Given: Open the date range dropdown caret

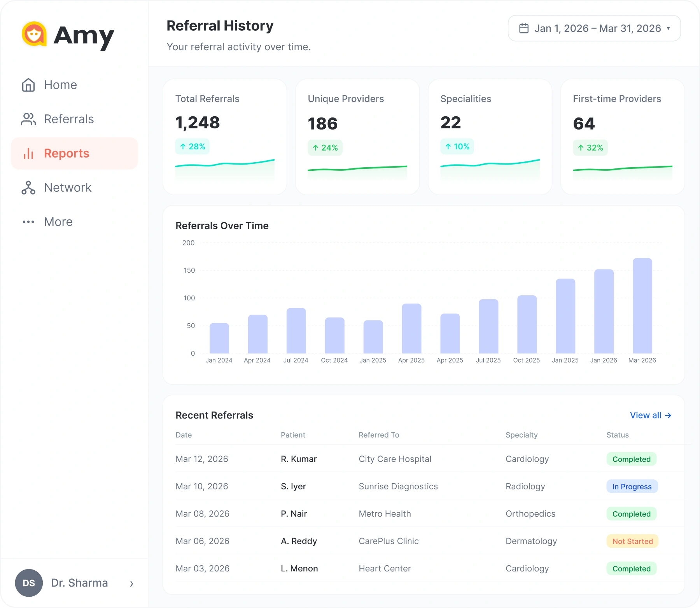Looking at the screenshot, I should point(668,28).
